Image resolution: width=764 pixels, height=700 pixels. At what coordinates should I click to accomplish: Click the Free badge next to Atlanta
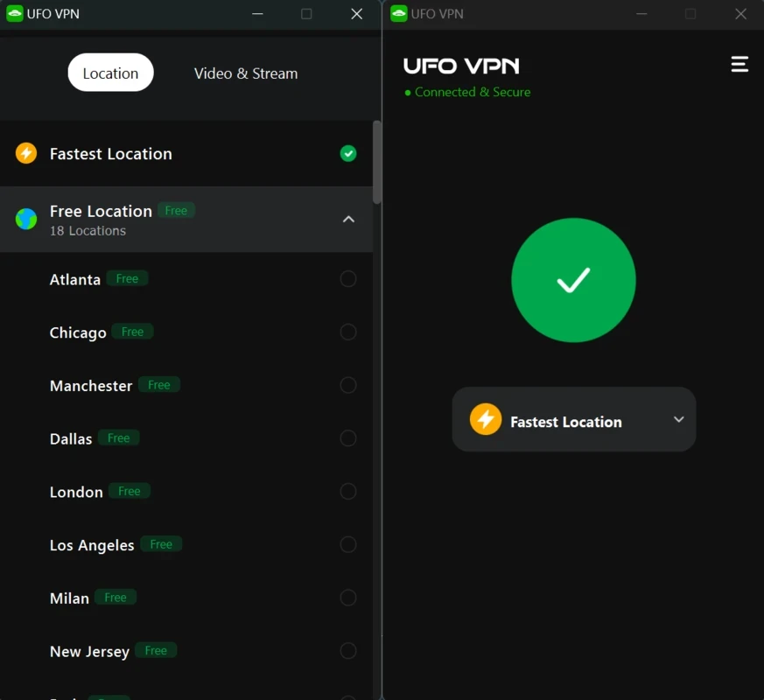127,278
